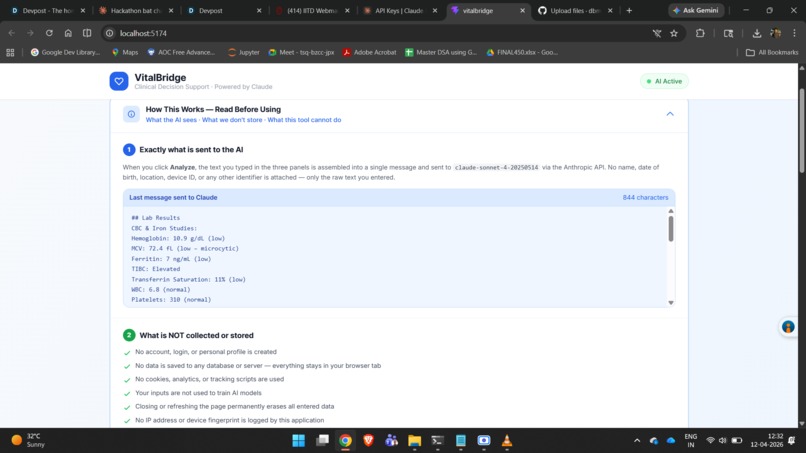Click the floating accessibility person icon
Screen dimensions: 806x453
787,327
